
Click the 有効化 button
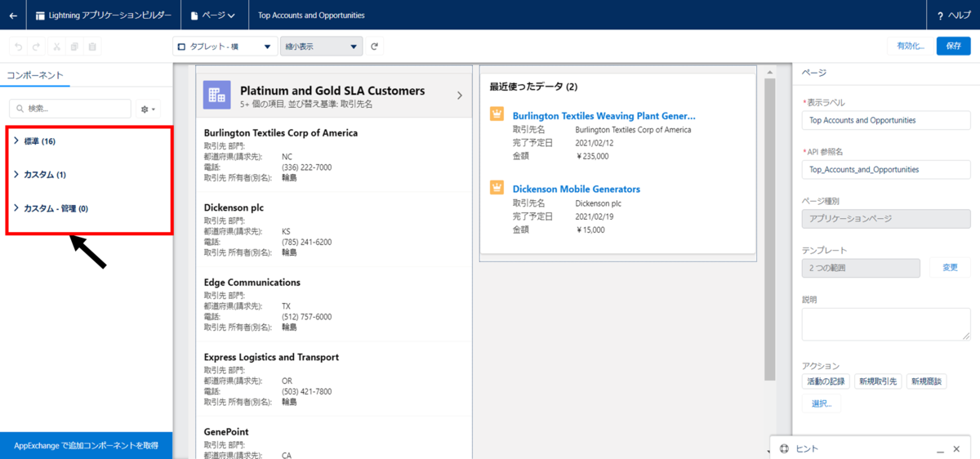pos(910,47)
